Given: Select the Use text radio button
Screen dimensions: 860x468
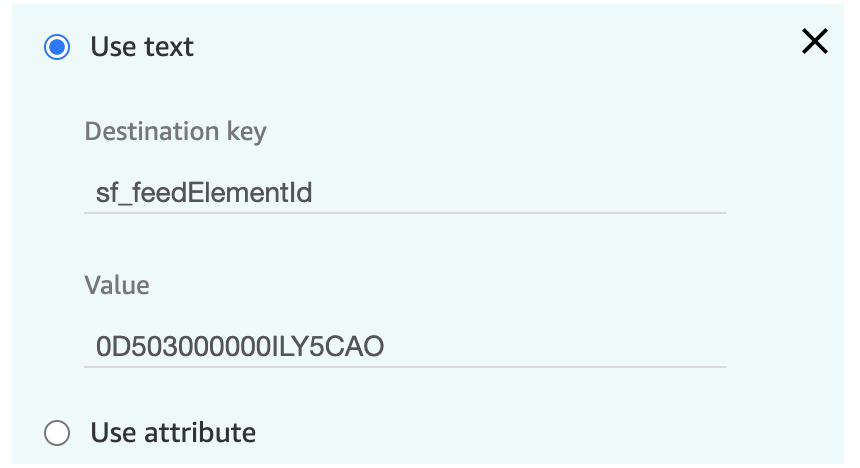Looking at the screenshot, I should click(57, 47).
